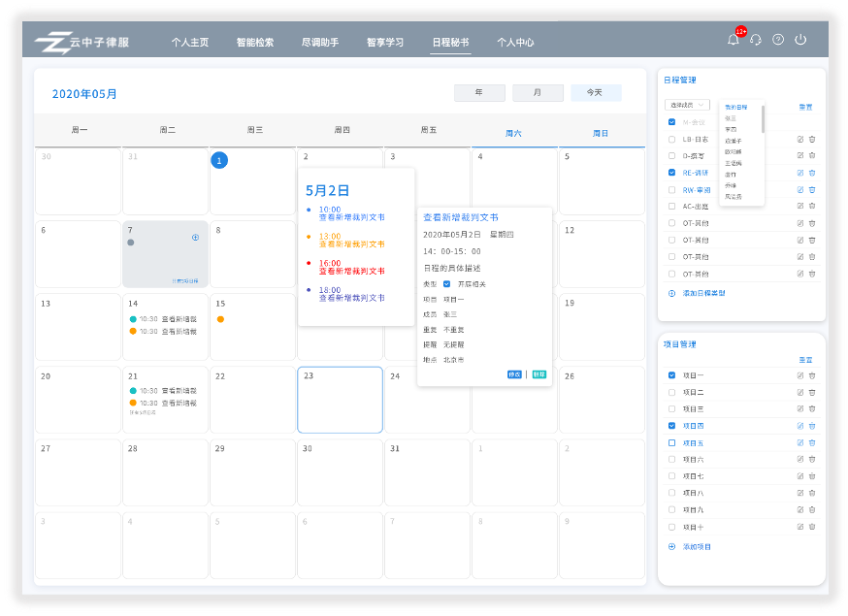
Task: Click the headset customer service icon
Action: 756,40
